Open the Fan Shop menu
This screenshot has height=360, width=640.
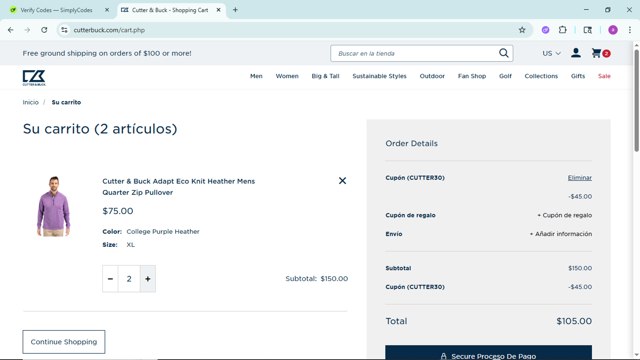click(x=472, y=76)
